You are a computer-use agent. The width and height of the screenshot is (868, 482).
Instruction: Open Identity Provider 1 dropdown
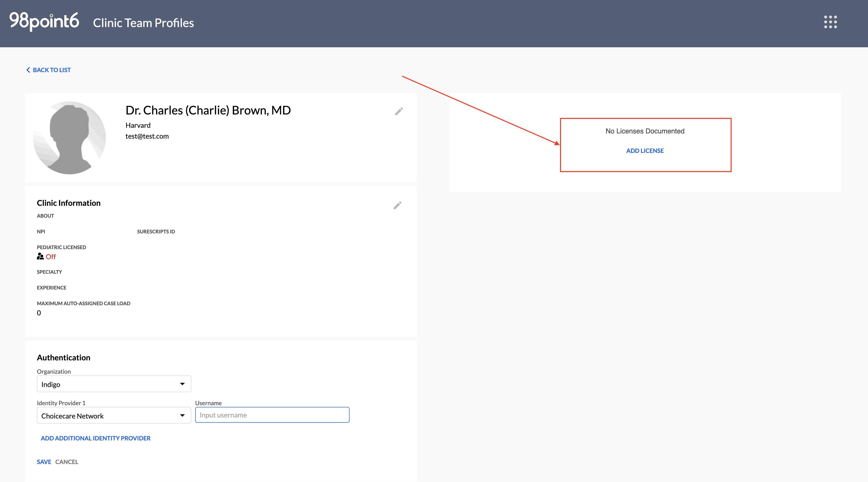(x=114, y=415)
